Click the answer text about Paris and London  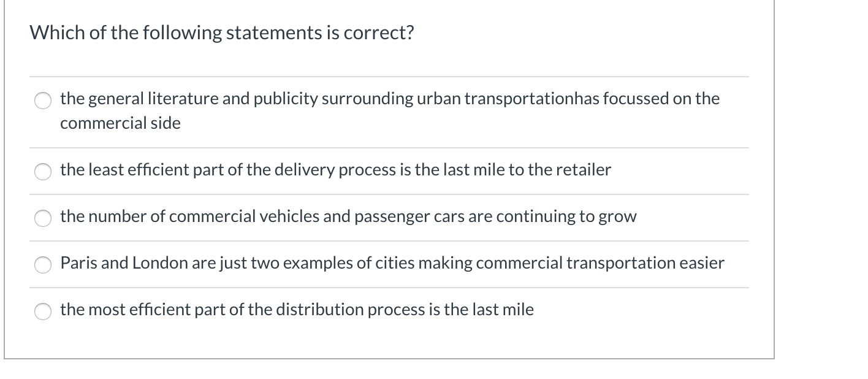click(x=392, y=263)
